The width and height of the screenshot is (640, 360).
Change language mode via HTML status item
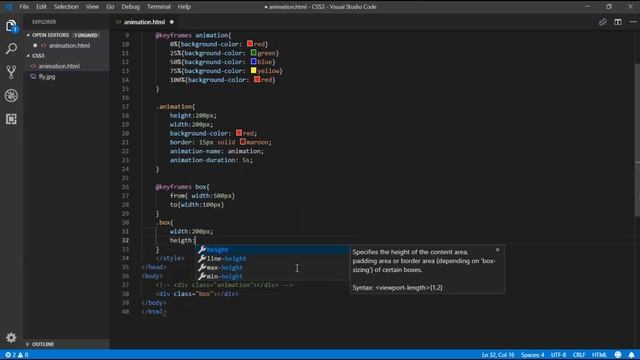[x=599, y=355]
